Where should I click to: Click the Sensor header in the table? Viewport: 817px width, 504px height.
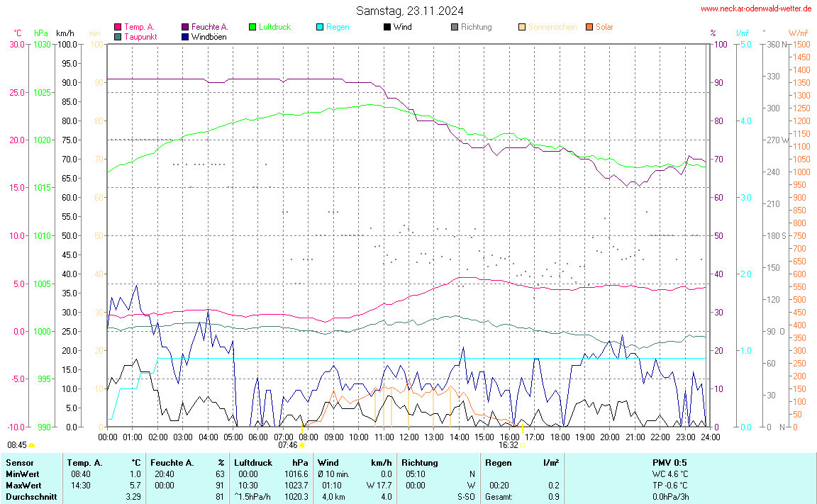click(x=19, y=463)
